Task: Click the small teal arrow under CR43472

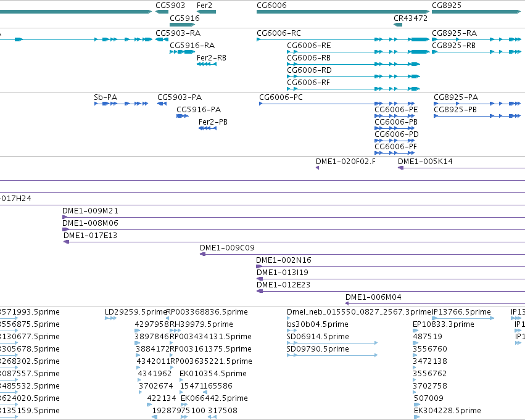Action: [x=398, y=25]
